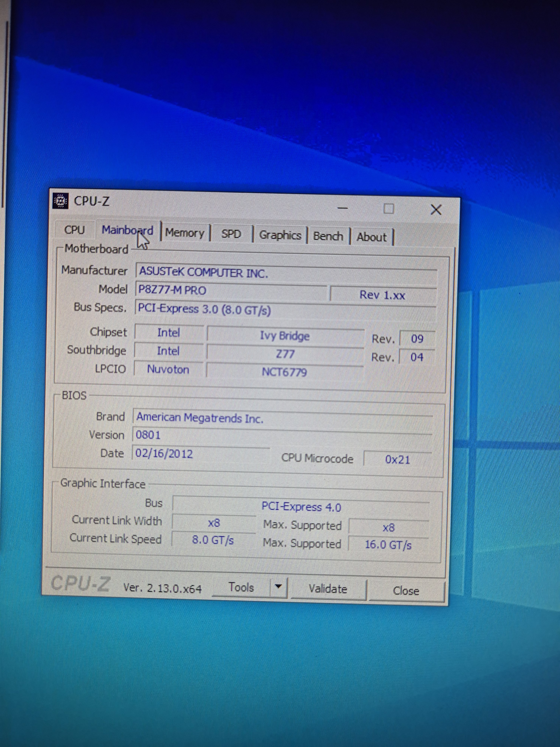The image size is (560, 747).
Task: Expand the Tools dropdown arrow
Action: point(279,587)
